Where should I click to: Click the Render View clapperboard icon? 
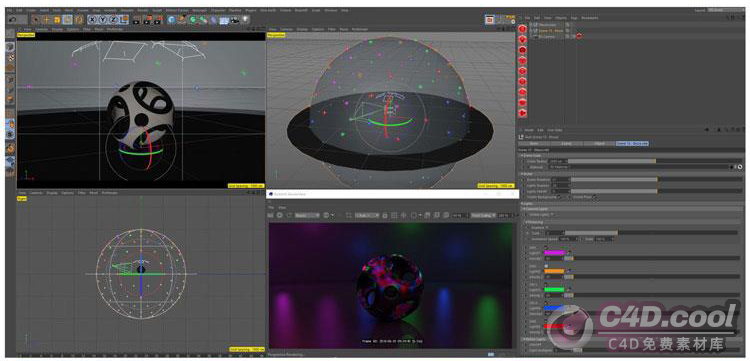pos(136,20)
